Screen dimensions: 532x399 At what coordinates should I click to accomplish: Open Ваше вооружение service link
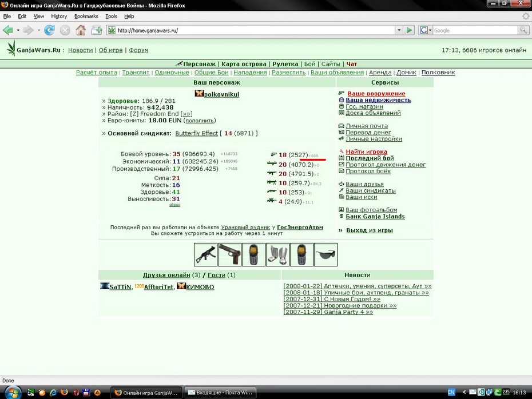point(376,94)
